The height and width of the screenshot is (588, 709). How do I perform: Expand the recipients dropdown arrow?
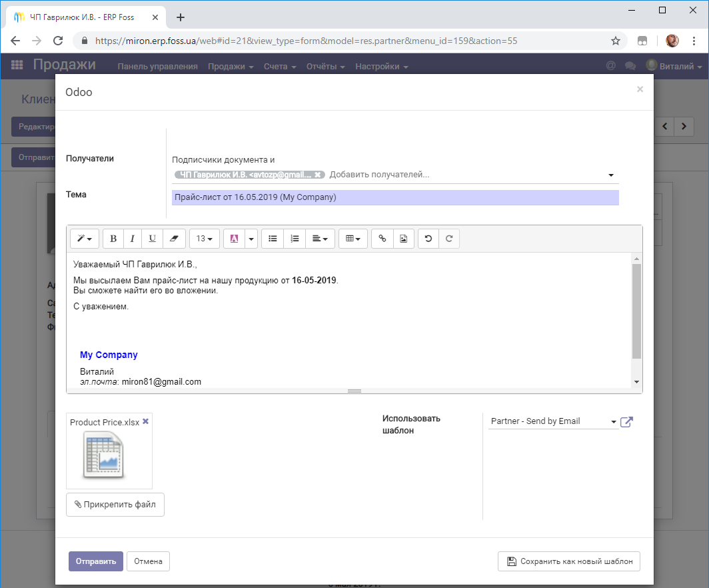(611, 175)
